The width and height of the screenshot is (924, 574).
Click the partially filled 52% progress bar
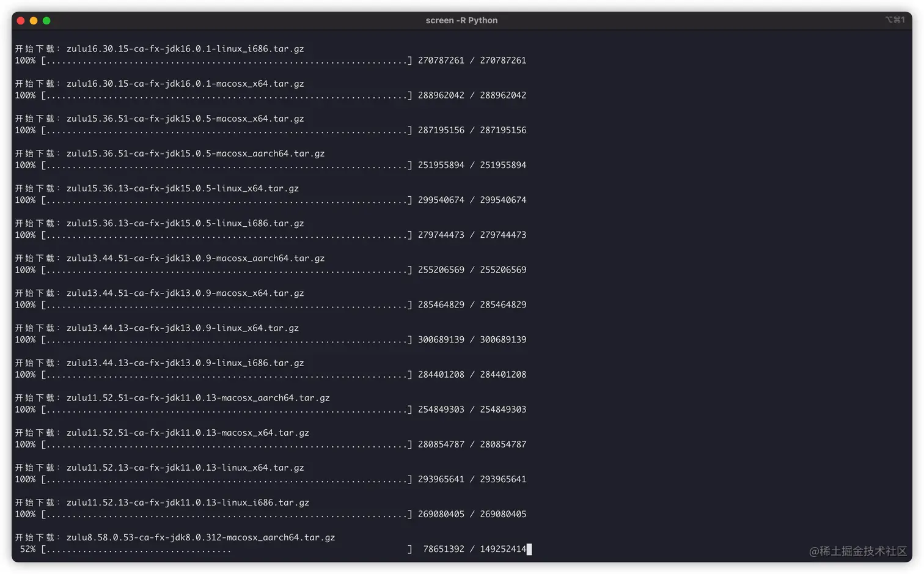click(x=227, y=549)
